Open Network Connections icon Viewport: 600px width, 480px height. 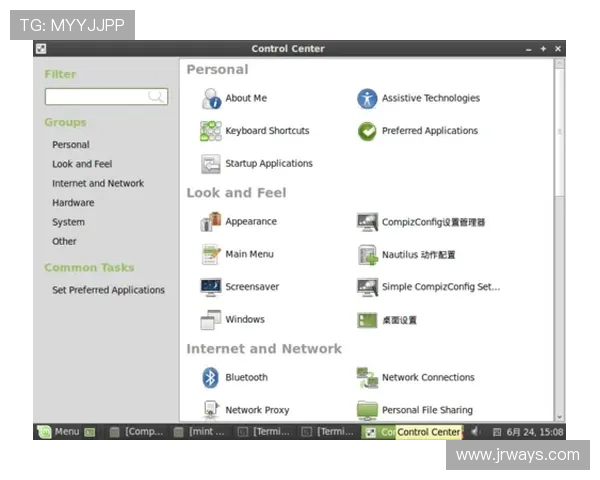click(x=367, y=378)
